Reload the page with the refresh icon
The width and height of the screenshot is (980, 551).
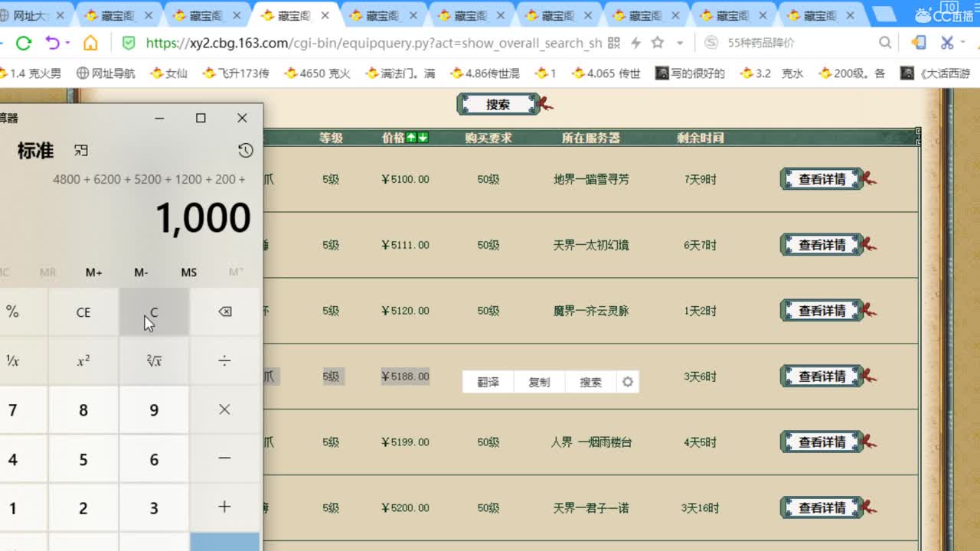pos(23,44)
